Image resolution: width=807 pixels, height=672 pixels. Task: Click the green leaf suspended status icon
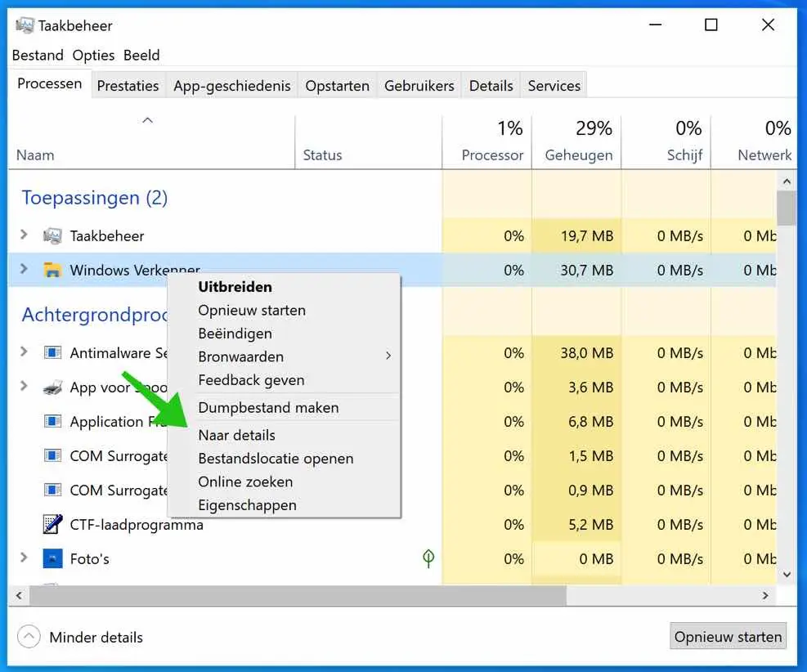tap(428, 558)
